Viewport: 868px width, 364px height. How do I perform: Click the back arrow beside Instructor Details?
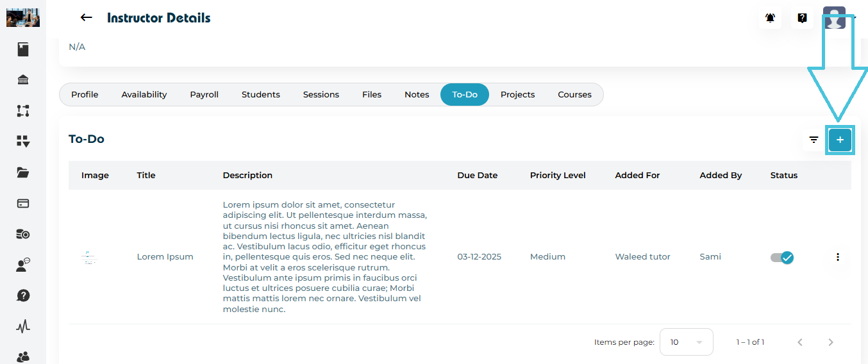tap(87, 18)
